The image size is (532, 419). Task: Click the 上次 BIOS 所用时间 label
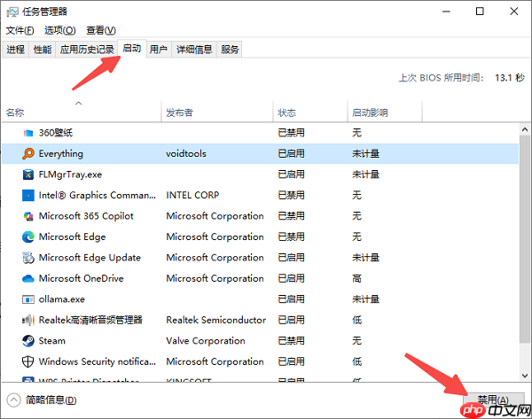(441, 78)
